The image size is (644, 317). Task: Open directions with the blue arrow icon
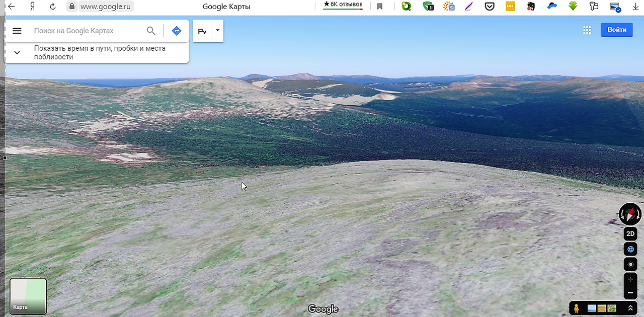click(176, 31)
